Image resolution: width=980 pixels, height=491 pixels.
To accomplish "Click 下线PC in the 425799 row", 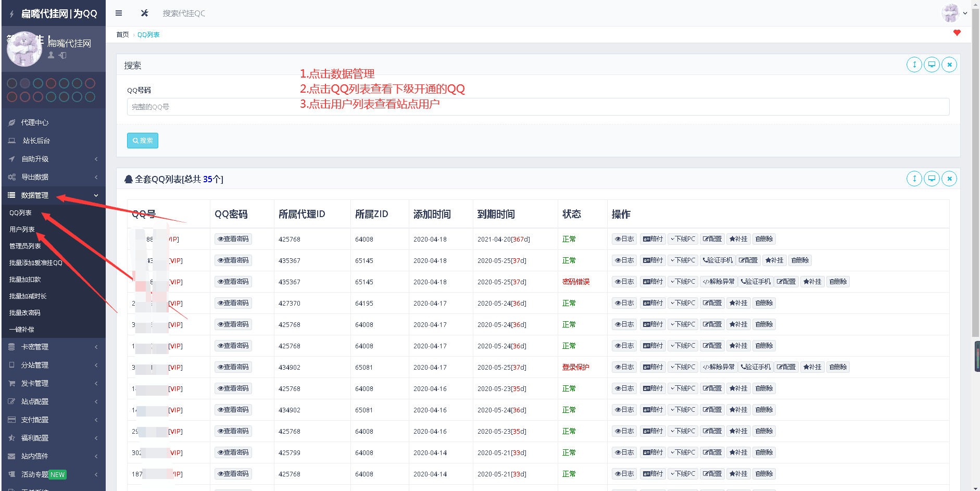I will pyautogui.click(x=683, y=452).
